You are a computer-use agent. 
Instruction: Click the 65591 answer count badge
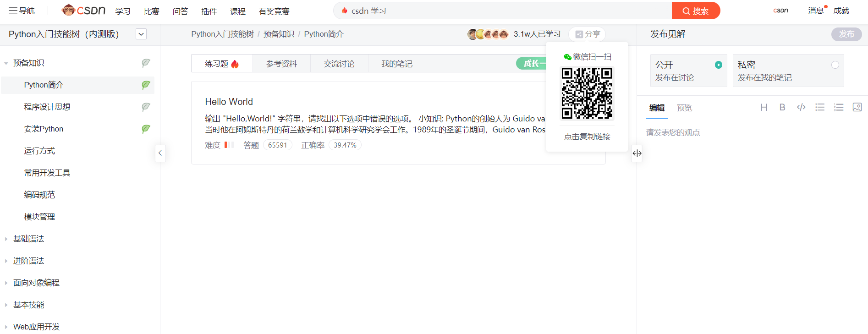(277, 145)
